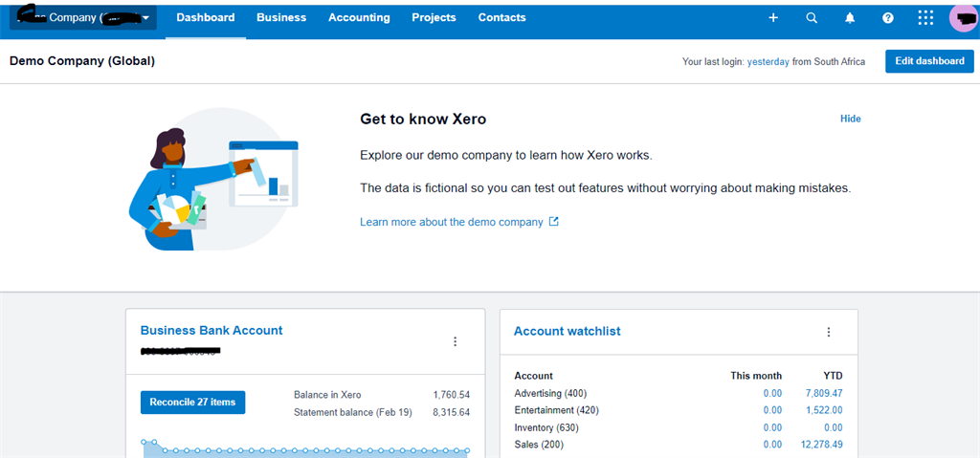This screenshot has height=458, width=980.
Task: Open the Accounting menu
Action: pos(359,18)
